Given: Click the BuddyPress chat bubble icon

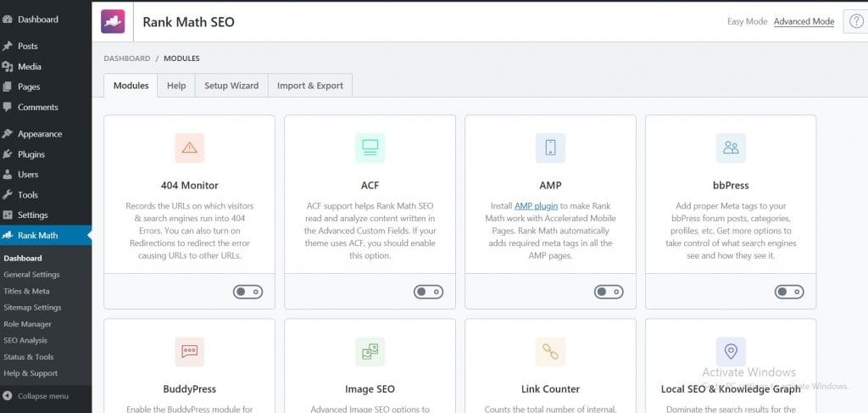Looking at the screenshot, I should coord(189,351).
